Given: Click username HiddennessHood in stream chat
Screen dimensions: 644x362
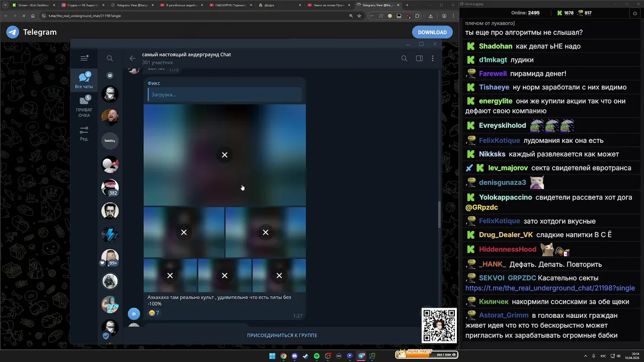Looking at the screenshot, I should pyautogui.click(x=508, y=249).
